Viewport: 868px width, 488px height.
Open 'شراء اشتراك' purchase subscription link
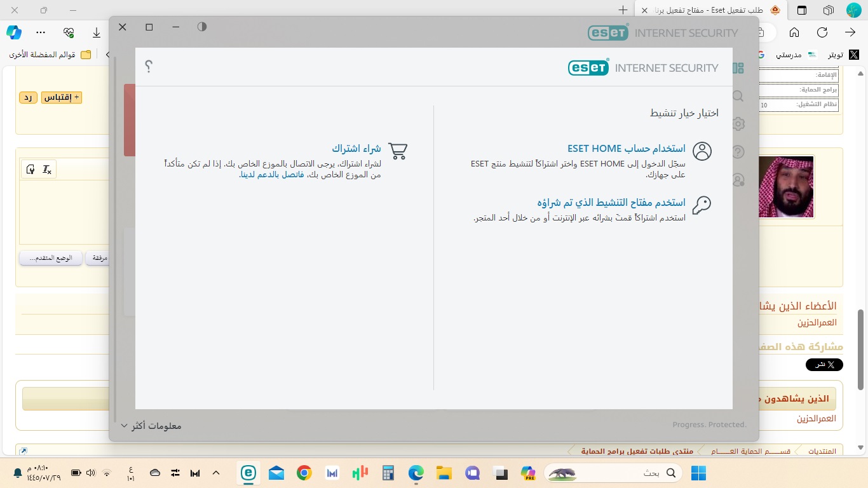click(x=356, y=148)
